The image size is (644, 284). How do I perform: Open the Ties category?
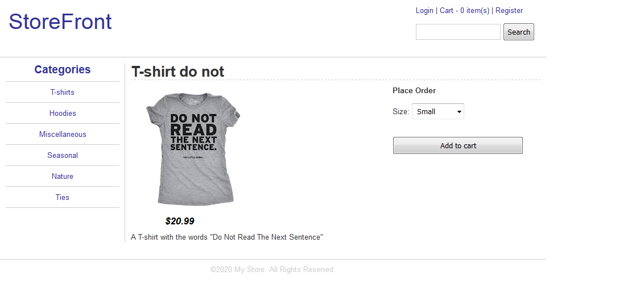(63, 197)
